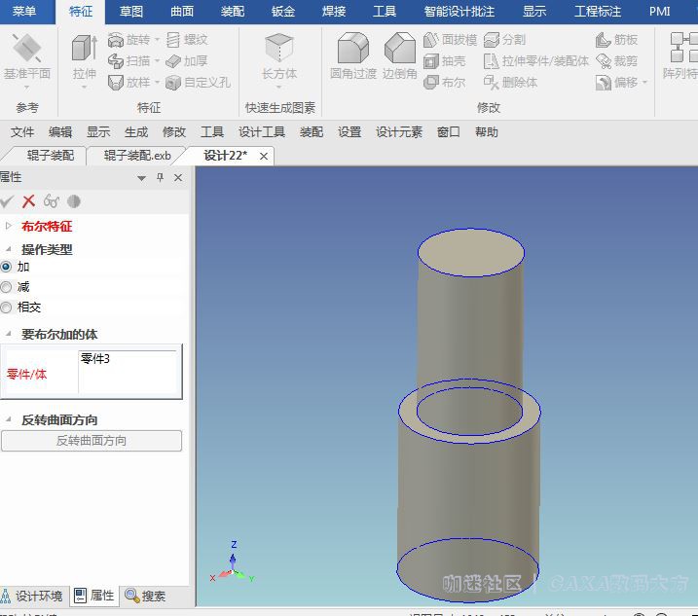Open the 文件 menu
This screenshot has width=698, height=616.
[22, 132]
